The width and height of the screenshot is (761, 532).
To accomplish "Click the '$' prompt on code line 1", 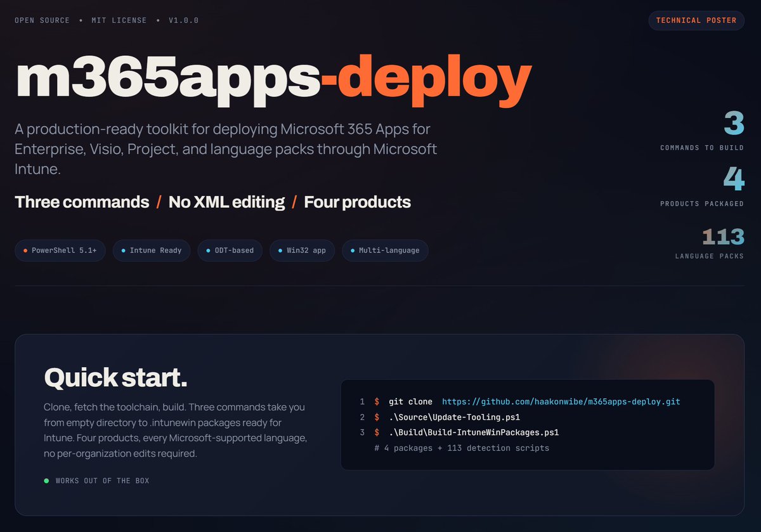I will click(377, 402).
